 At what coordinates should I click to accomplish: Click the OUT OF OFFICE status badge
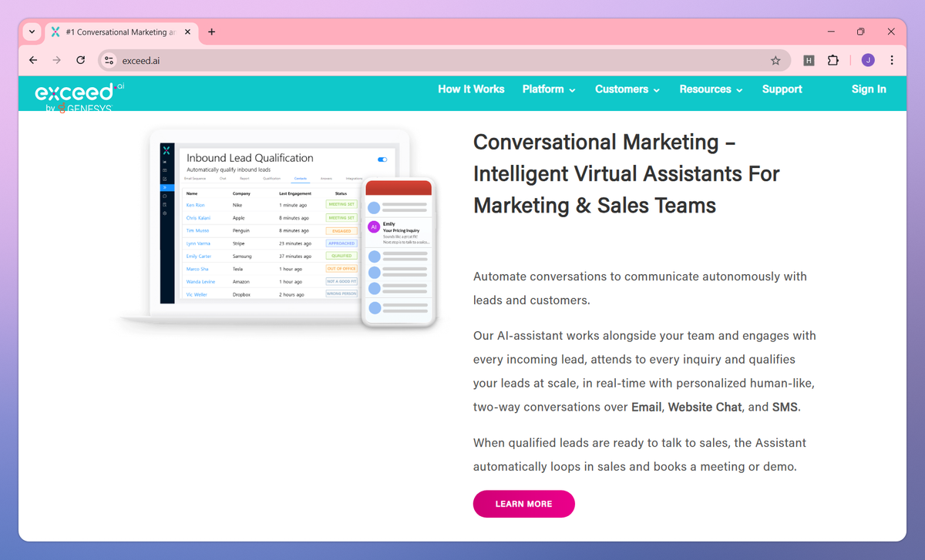(x=341, y=269)
